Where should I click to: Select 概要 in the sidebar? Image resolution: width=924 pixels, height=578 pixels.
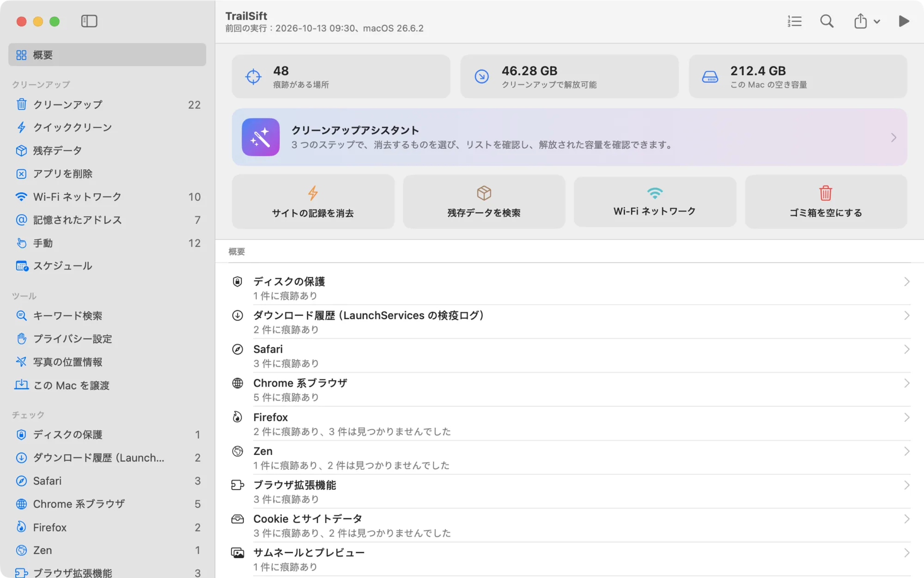[107, 55]
